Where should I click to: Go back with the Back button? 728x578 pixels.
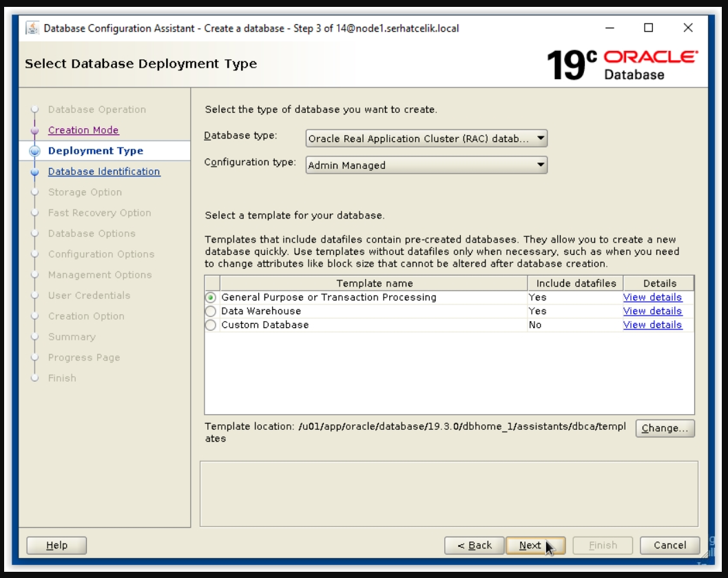tap(474, 545)
